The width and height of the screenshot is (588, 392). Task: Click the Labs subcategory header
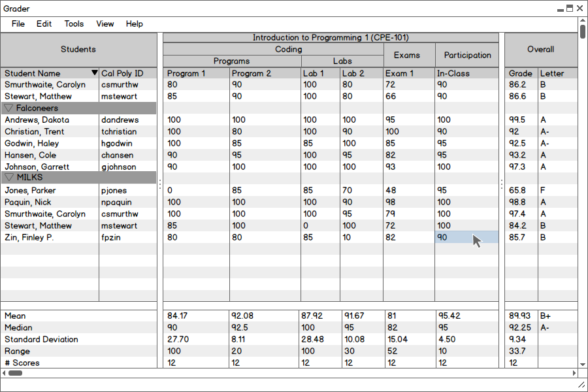click(342, 61)
